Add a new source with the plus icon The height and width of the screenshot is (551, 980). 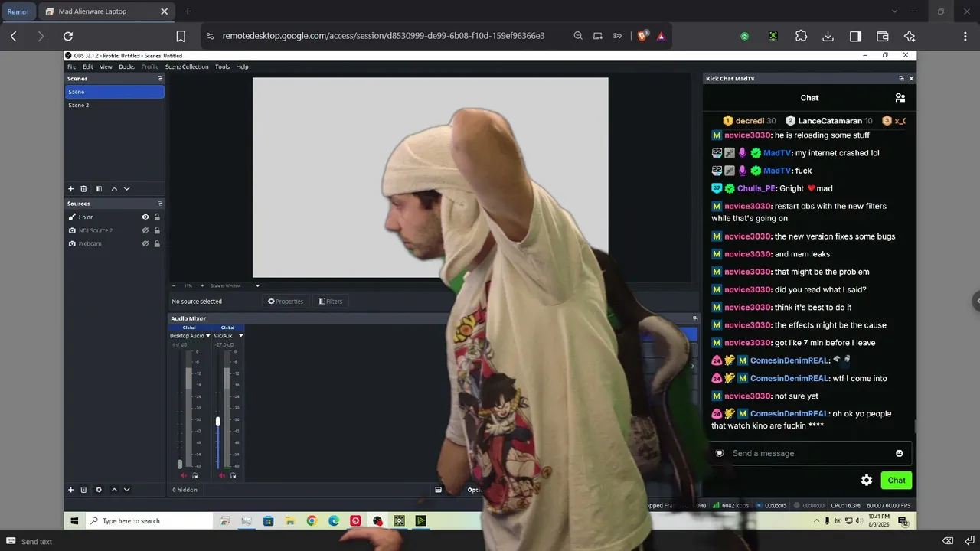pos(71,490)
